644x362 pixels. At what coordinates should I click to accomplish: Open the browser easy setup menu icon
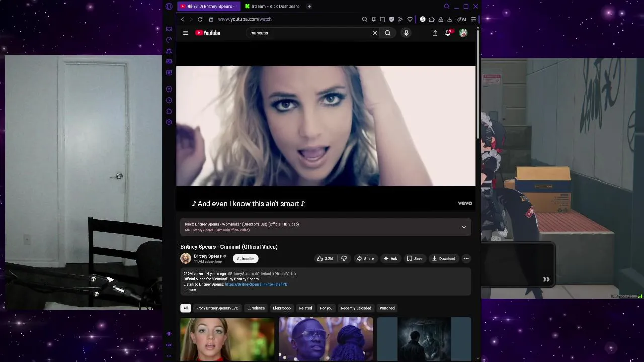tap(473, 19)
